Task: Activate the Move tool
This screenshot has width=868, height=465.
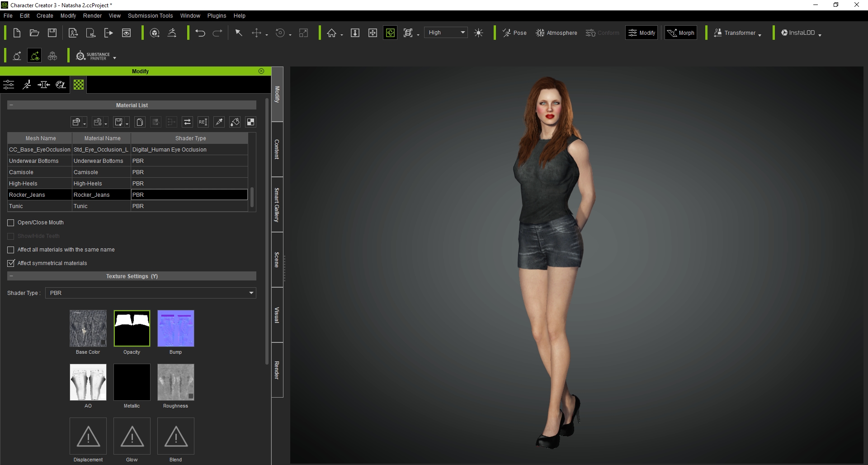Action: (256, 33)
